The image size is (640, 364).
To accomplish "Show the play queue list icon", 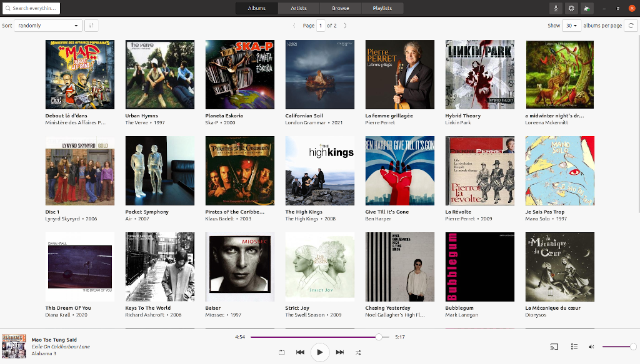I will (x=574, y=347).
